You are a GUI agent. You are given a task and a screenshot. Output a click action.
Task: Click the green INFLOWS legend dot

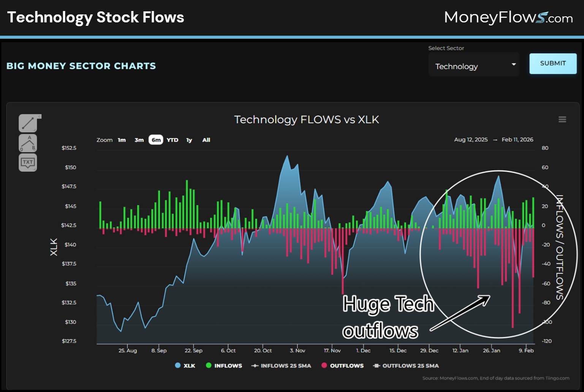point(208,365)
